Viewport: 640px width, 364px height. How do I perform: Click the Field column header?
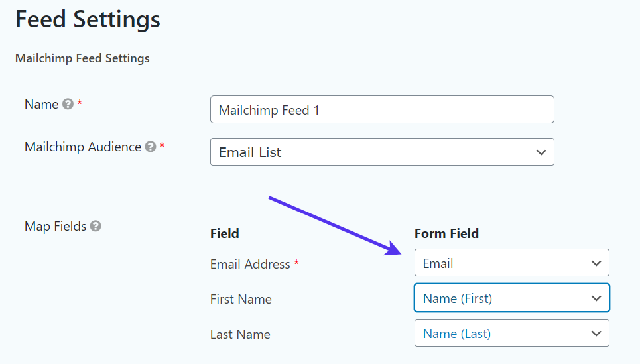coord(224,233)
